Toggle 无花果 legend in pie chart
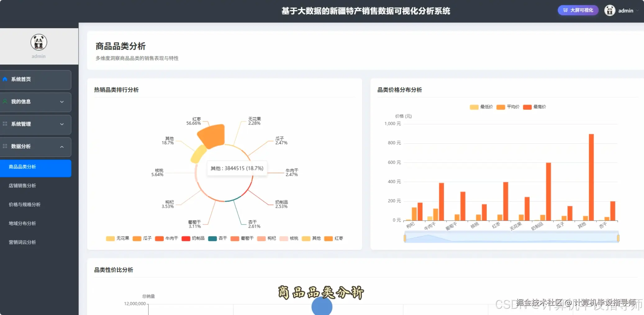The width and height of the screenshot is (644, 315). (x=117, y=238)
